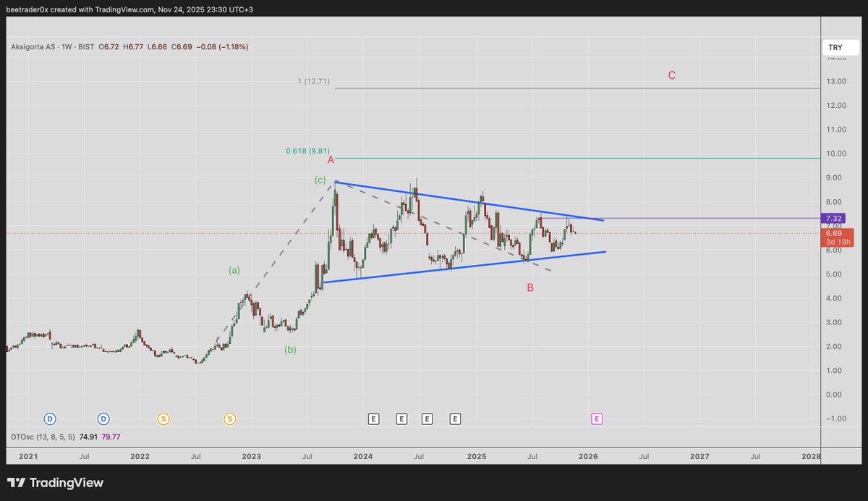
Task: Click the 2022 label on the time axis
Action: point(140,456)
